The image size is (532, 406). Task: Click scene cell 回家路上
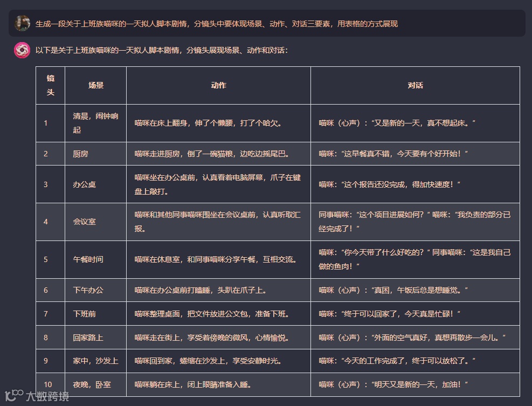tap(96, 338)
